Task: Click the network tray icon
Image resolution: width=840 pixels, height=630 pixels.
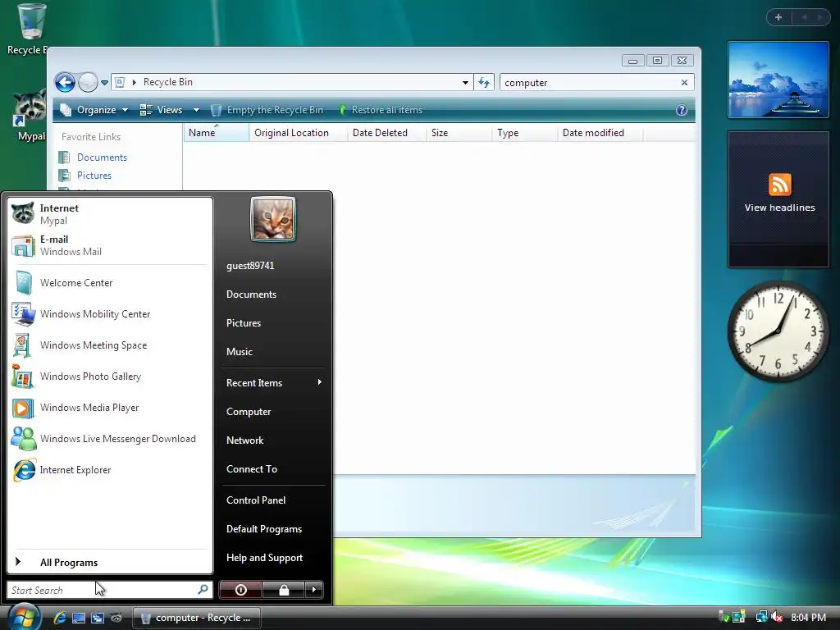Action: 761,617
